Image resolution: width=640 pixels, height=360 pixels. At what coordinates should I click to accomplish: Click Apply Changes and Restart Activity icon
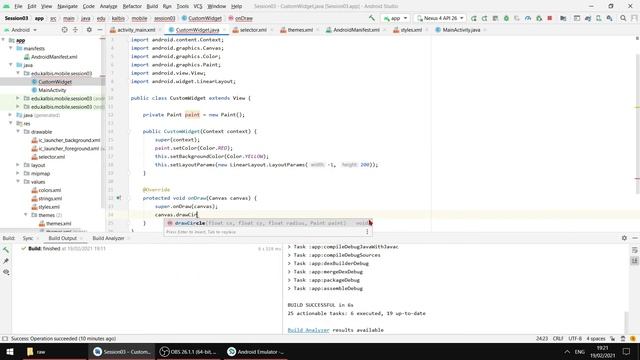[484, 18]
